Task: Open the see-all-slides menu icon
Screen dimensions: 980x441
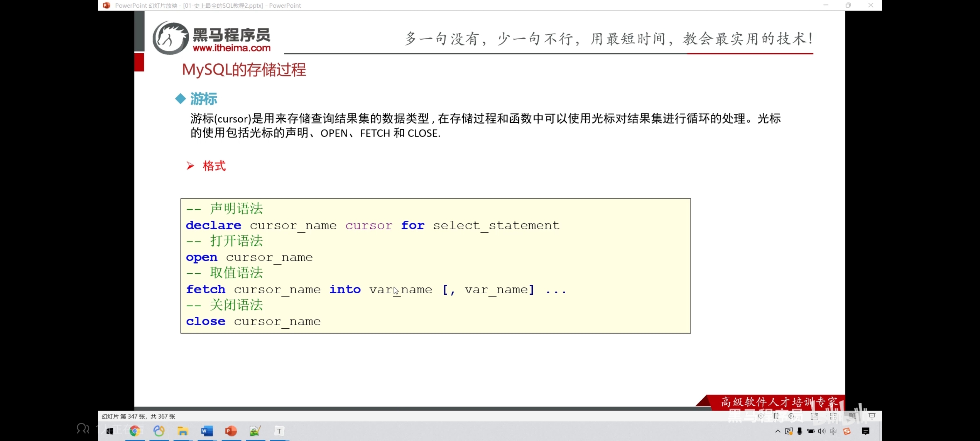Action: (x=776, y=416)
